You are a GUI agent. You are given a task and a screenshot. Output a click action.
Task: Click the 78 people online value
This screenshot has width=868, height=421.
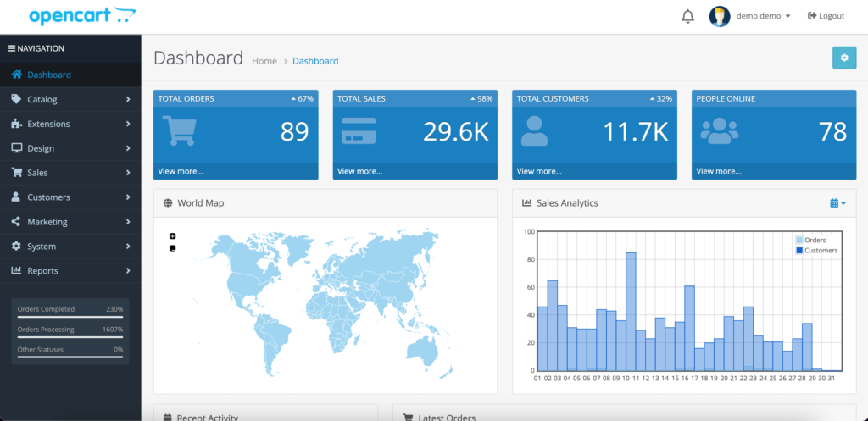click(832, 131)
